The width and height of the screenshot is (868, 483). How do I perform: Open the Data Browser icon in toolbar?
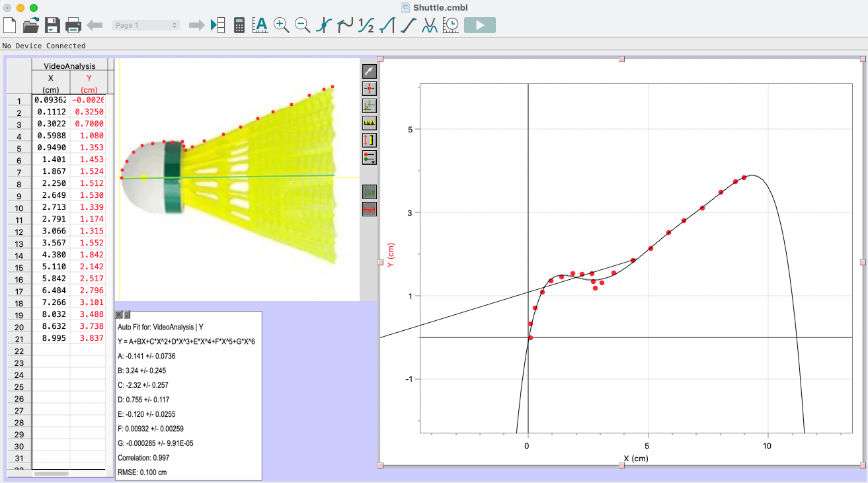tap(218, 25)
